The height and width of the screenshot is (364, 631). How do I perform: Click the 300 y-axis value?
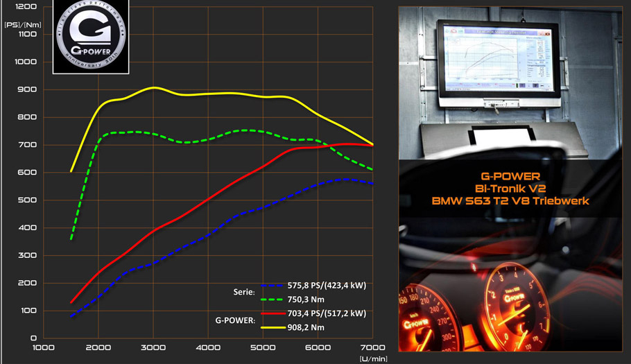point(27,255)
